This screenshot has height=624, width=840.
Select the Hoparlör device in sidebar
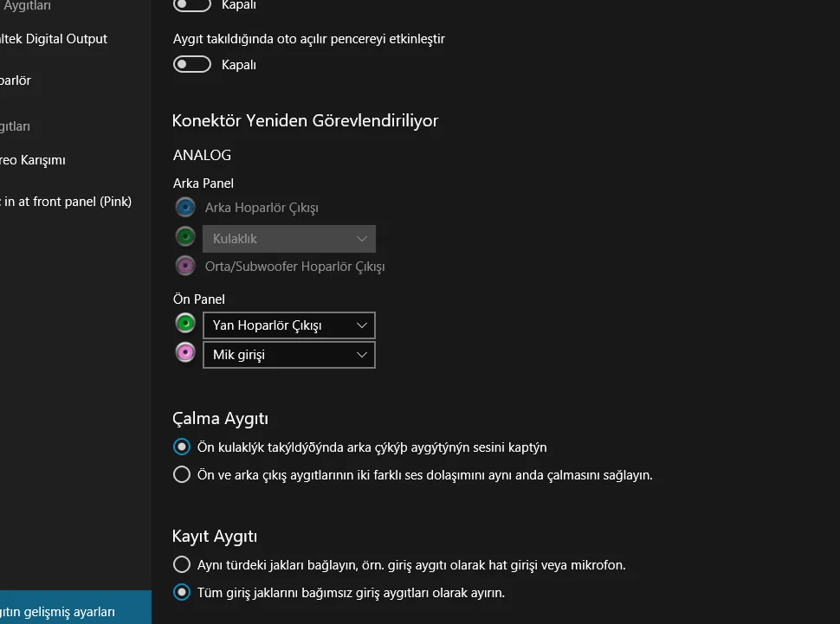16,80
